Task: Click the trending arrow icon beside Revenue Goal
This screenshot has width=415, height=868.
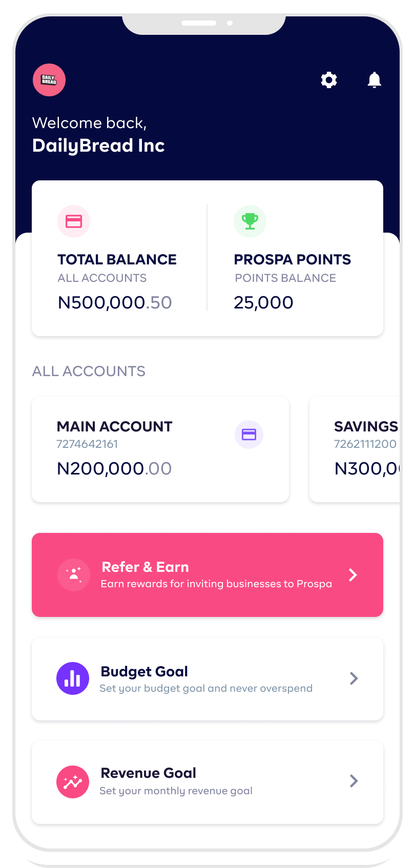Action: coord(72,781)
